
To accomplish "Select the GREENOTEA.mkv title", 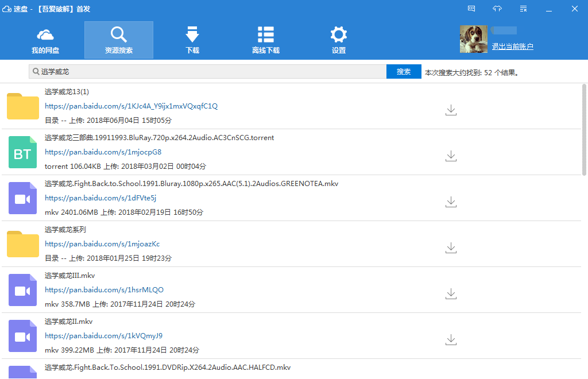I will tap(191, 184).
